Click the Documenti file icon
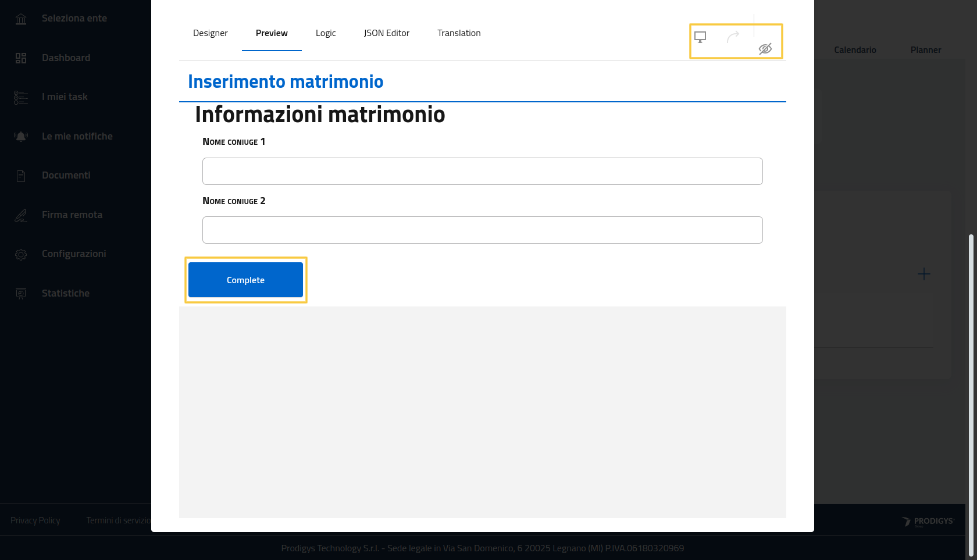The width and height of the screenshot is (977, 560). click(x=21, y=176)
